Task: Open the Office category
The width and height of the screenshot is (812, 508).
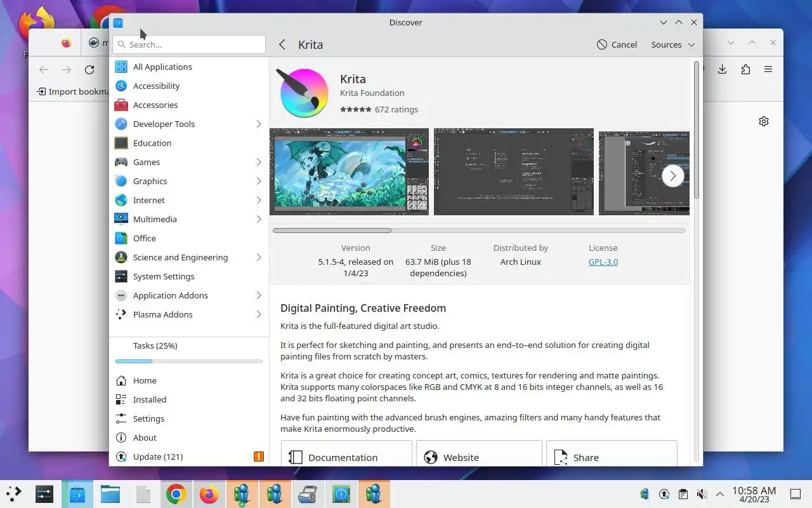Action: pyautogui.click(x=189, y=238)
